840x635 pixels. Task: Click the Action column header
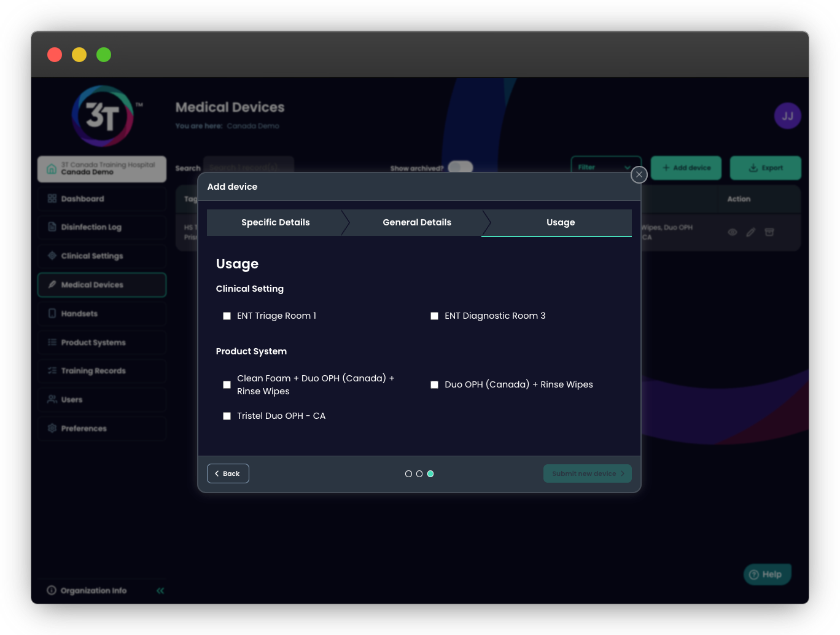pos(739,199)
